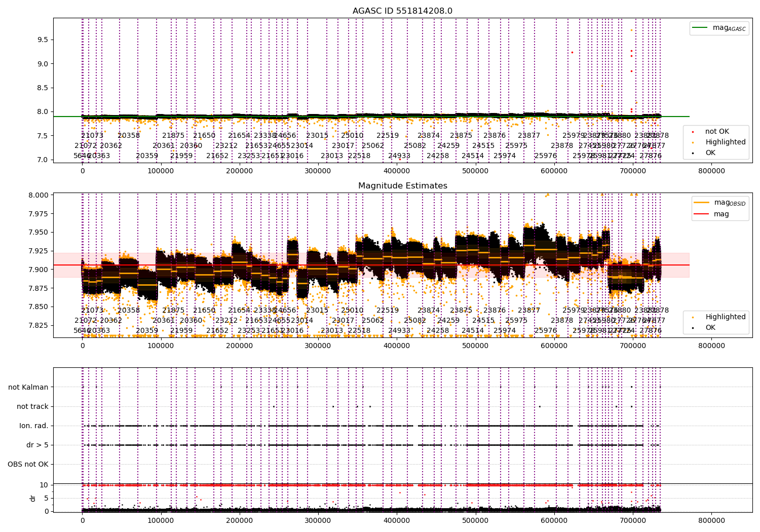Image resolution: width=760 pixels, height=532 pixels.
Task: Click the 800000 x-tick of the top plot
Action: tap(711, 171)
